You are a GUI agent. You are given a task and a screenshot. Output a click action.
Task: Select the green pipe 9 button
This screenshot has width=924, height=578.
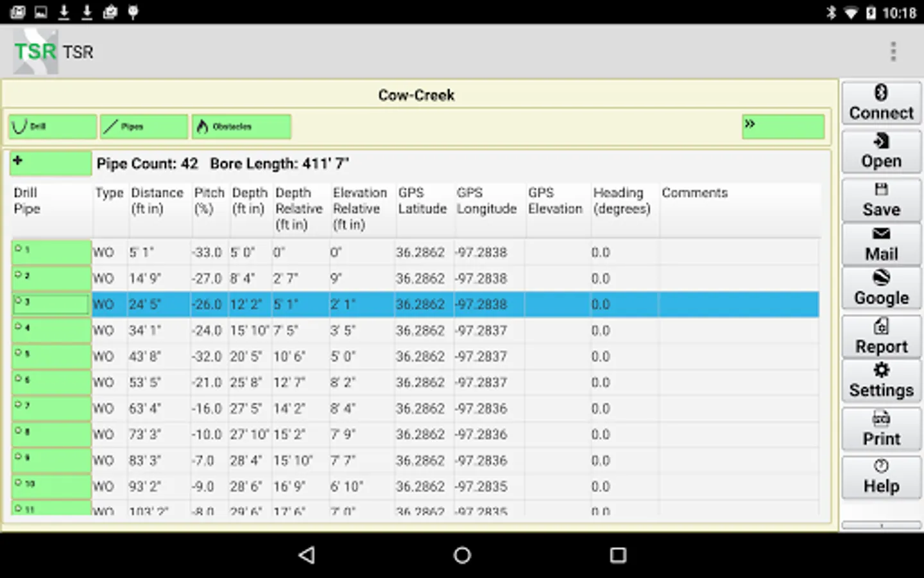(x=51, y=460)
